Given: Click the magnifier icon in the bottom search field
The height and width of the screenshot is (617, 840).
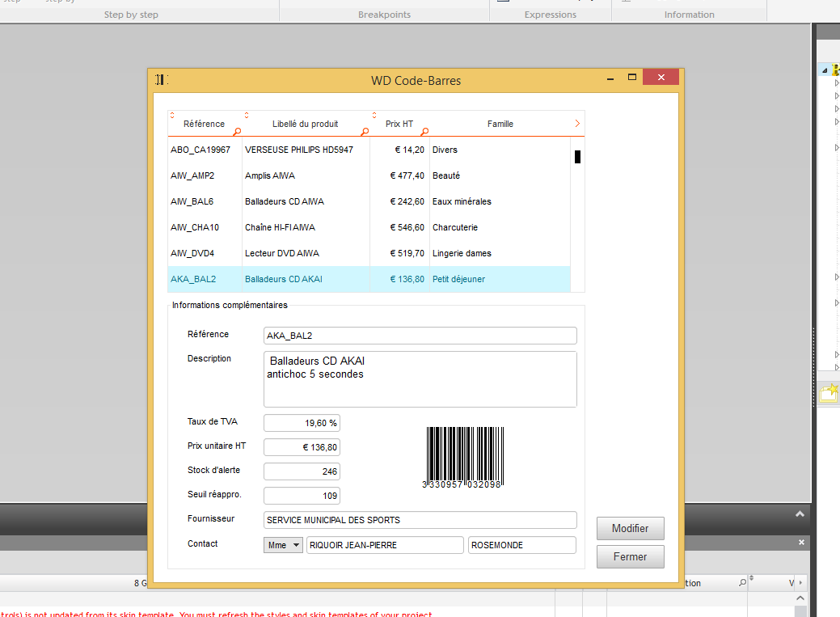Looking at the screenshot, I should click(743, 582).
